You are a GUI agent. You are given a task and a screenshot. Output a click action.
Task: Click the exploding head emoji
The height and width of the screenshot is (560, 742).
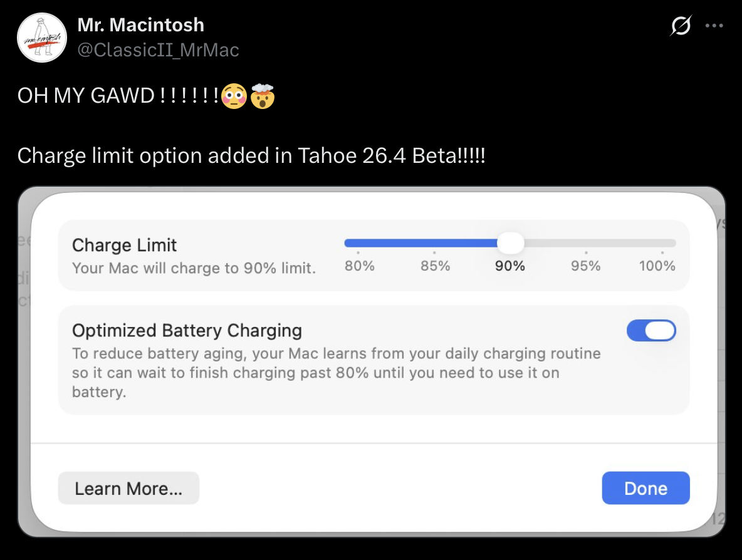pyautogui.click(x=263, y=96)
